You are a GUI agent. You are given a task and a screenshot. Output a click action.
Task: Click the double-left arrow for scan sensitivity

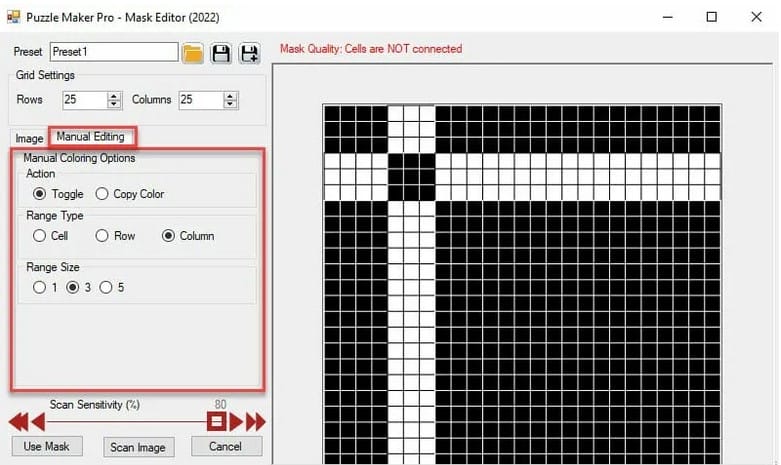pos(19,422)
